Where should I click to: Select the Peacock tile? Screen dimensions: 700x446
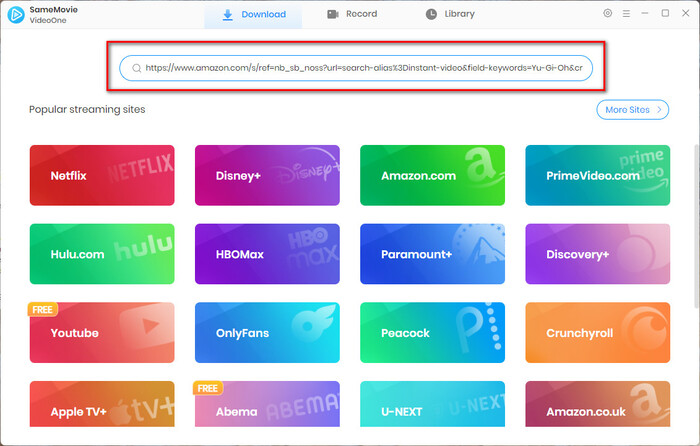click(x=433, y=333)
